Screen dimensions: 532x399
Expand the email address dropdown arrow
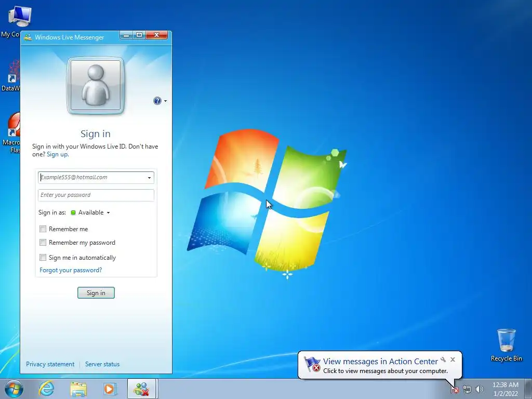coord(149,178)
